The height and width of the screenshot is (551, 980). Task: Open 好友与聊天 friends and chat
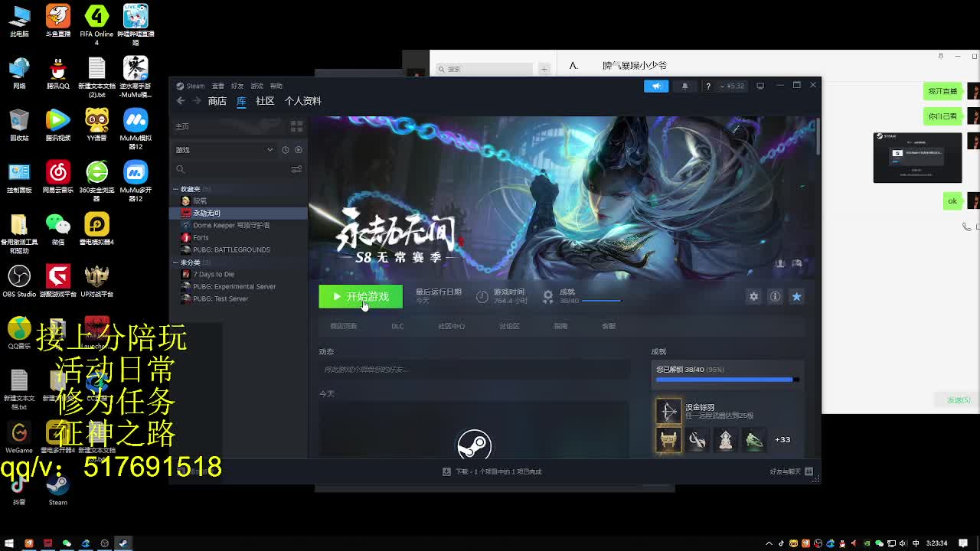pyautogui.click(x=791, y=471)
